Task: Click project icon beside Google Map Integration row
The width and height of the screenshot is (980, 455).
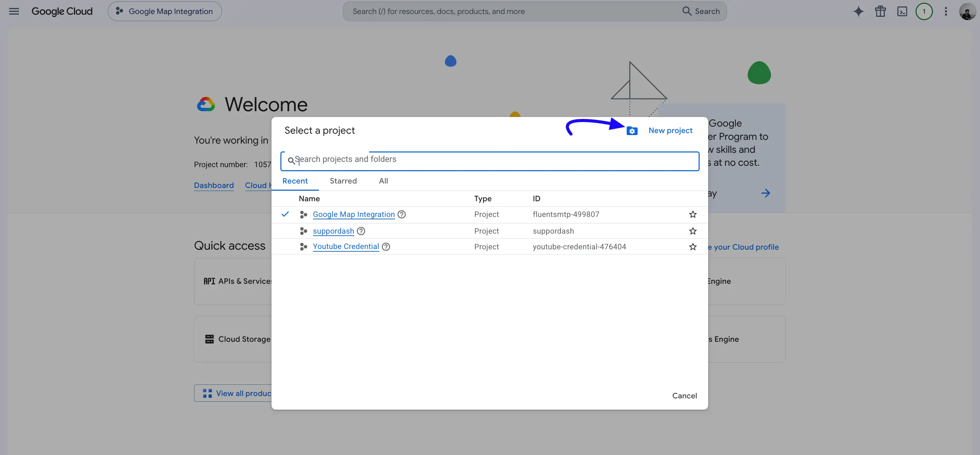Action: tap(303, 215)
